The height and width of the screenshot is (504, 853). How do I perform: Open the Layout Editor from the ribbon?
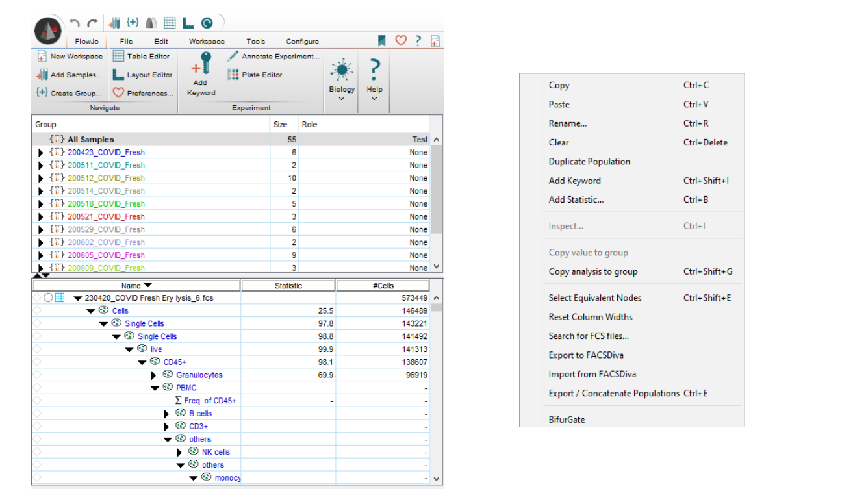tap(142, 75)
